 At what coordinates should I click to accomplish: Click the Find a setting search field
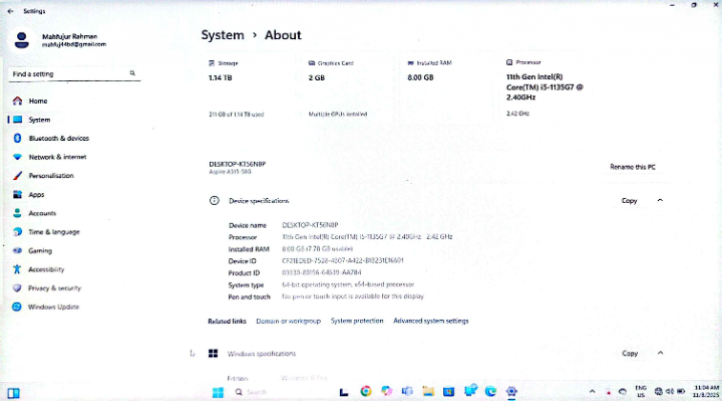click(x=74, y=74)
